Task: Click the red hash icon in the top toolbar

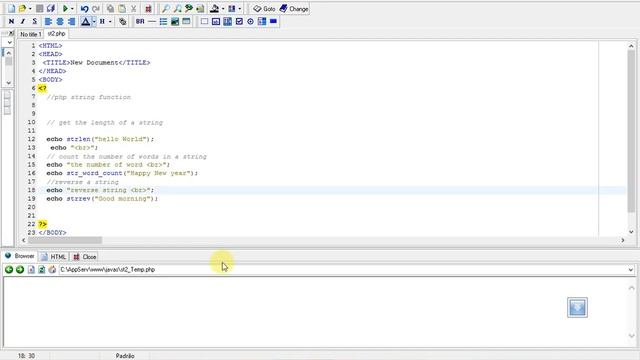Action: coord(148,9)
